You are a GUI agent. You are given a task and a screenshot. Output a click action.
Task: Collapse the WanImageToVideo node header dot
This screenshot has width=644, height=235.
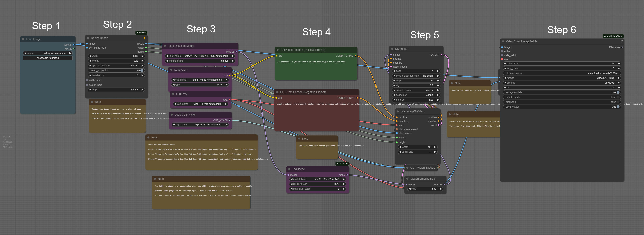[398, 112]
